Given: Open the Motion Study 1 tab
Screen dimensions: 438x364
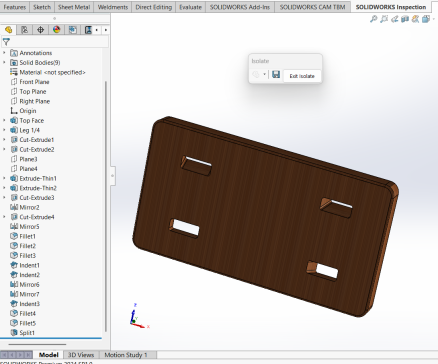Looking at the screenshot, I should point(126,355).
